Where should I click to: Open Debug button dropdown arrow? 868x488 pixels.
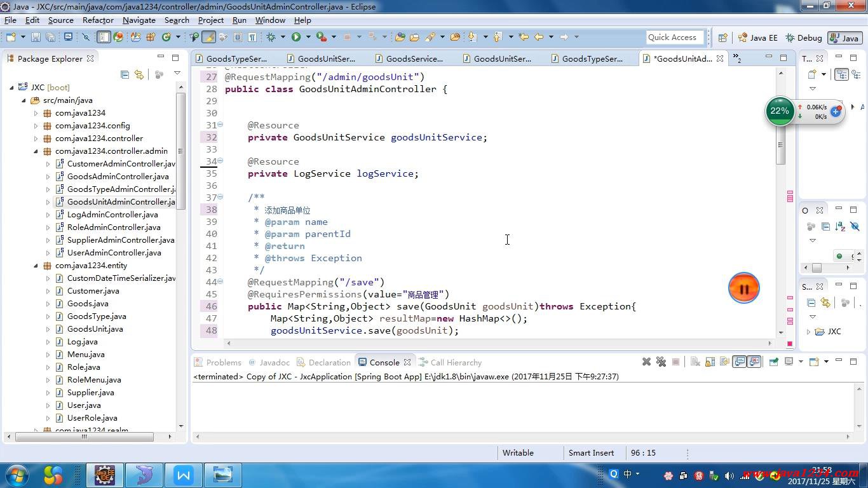click(x=283, y=37)
